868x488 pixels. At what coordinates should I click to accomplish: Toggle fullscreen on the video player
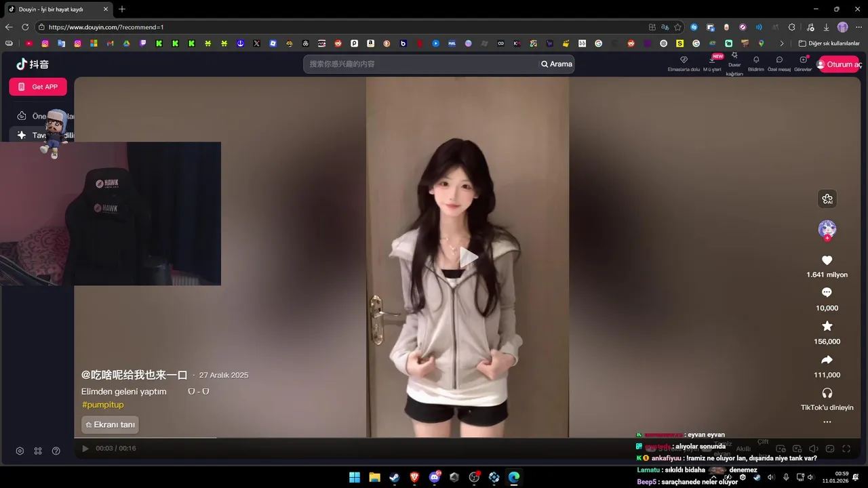pos(846,449)
